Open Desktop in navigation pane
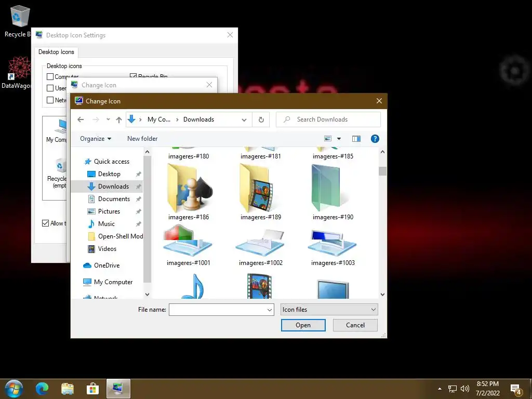 pyautogui.click(x=104, y=174)
